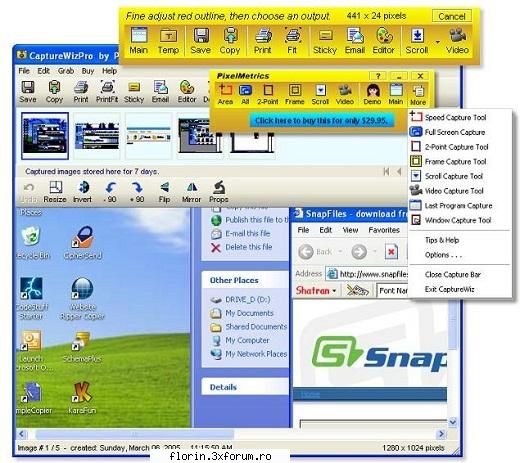Click buy this for $29.95 link
Viewport: 520px width, 463px height.
[x=322, y=120]
